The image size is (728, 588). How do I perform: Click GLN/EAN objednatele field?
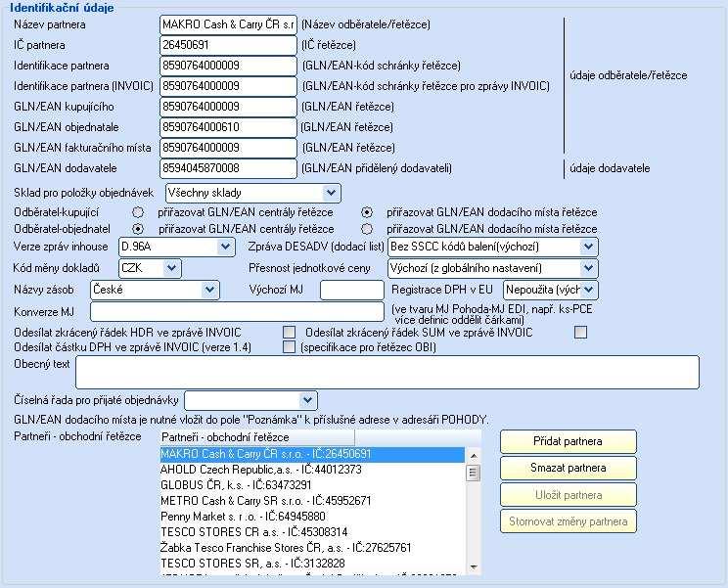tap(228, 127)
